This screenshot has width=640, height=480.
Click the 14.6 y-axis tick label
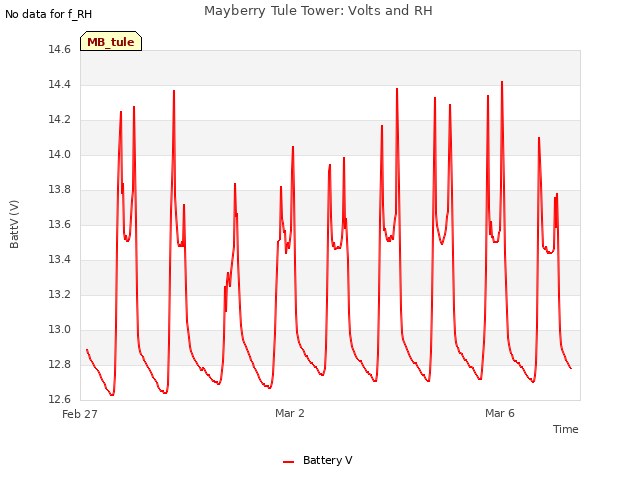[x=60, y=50]
